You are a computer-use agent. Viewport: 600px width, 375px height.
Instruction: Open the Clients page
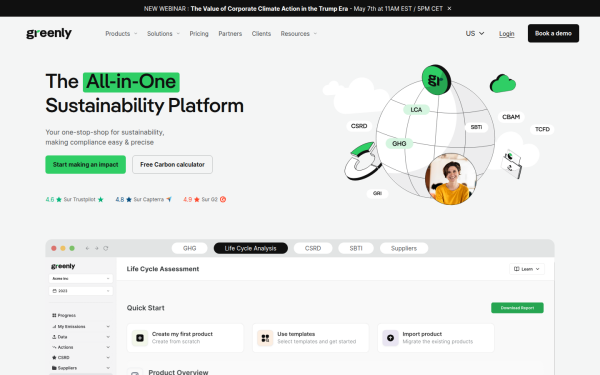click(x=261, y=34)
